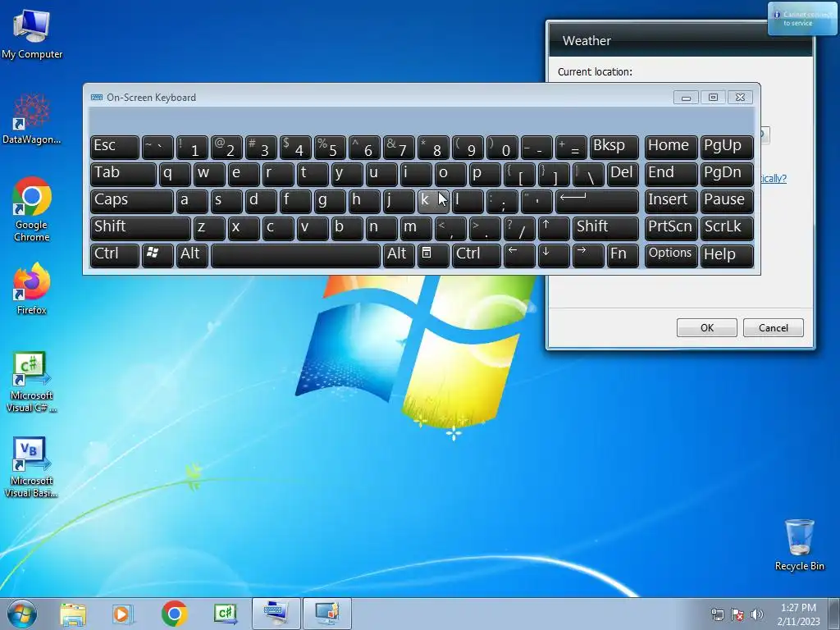Click the Action Center flag tray icon
Image resolution: width=840 pixels, height=630 pixels.
point(737,614)
